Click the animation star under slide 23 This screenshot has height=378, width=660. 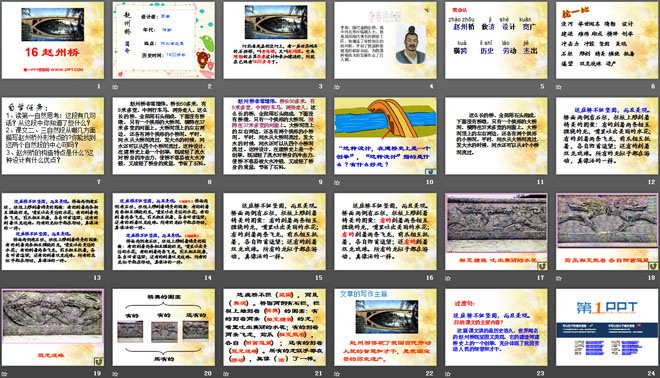(x=447, y=373)
